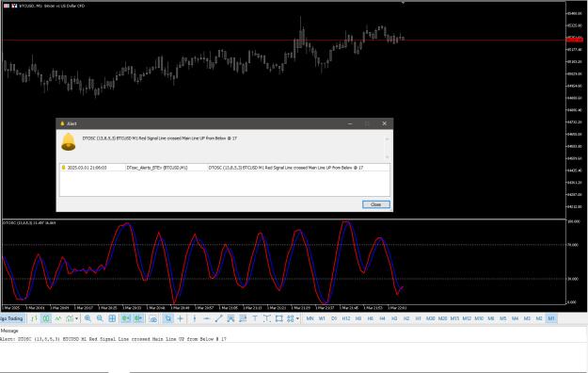Switch to H1 timeframe
This screenshot has width=588, height=373.
click(x=418, y=318)
